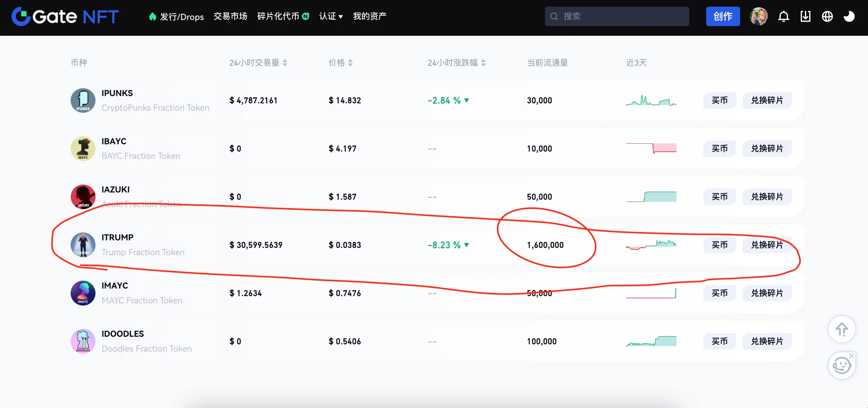The width and height of the screenshot is (868, 408).
Task: Click 买币 for IPUNKS row
Action: coord(719,100)
